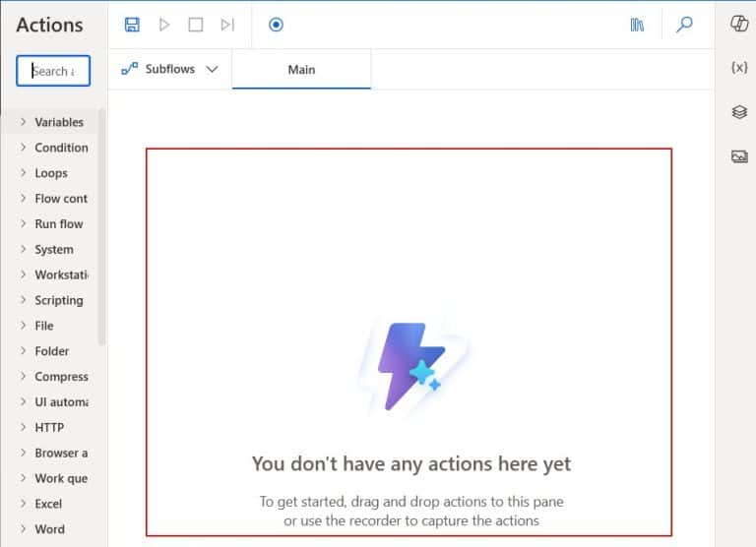Image resolution: width=756 pixels, height=547 pixels.
Task: Click 'You don't have any actions here yet'
Action: click(x=411, y=463)
